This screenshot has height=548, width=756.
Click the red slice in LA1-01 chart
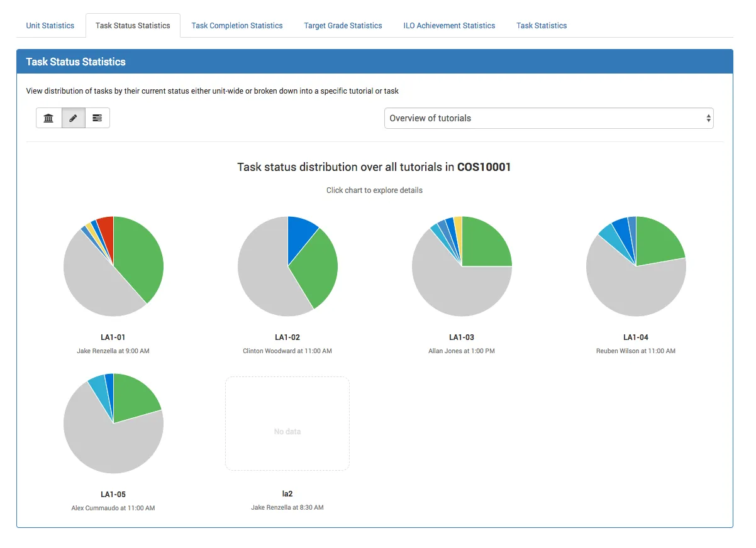[x=106, y=226]
